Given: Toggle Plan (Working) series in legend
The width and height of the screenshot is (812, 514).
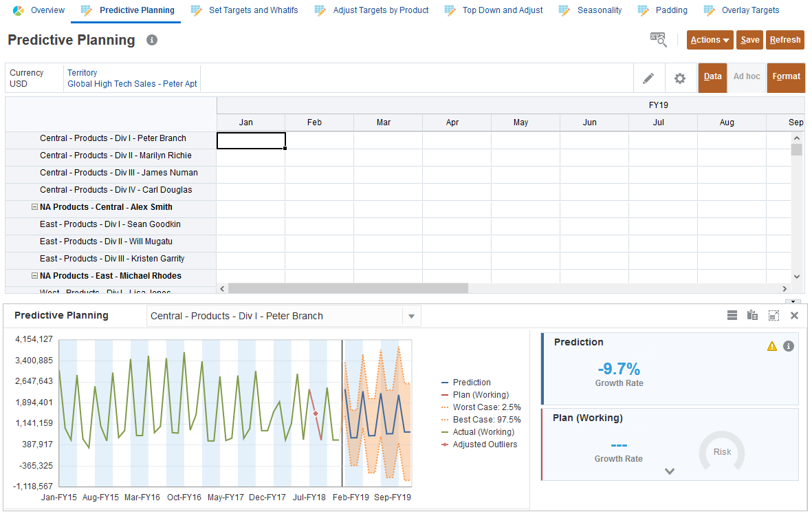Looking at the screenshot, I should (475, 394).
